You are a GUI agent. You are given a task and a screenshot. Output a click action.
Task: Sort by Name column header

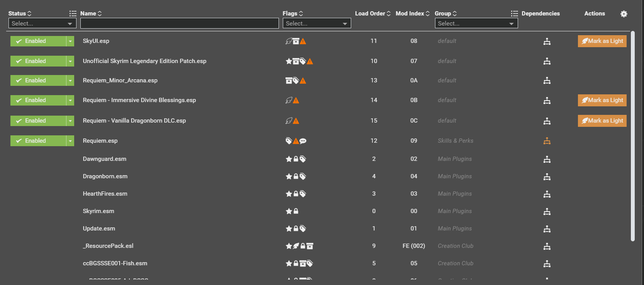click(x=91, y=14)
